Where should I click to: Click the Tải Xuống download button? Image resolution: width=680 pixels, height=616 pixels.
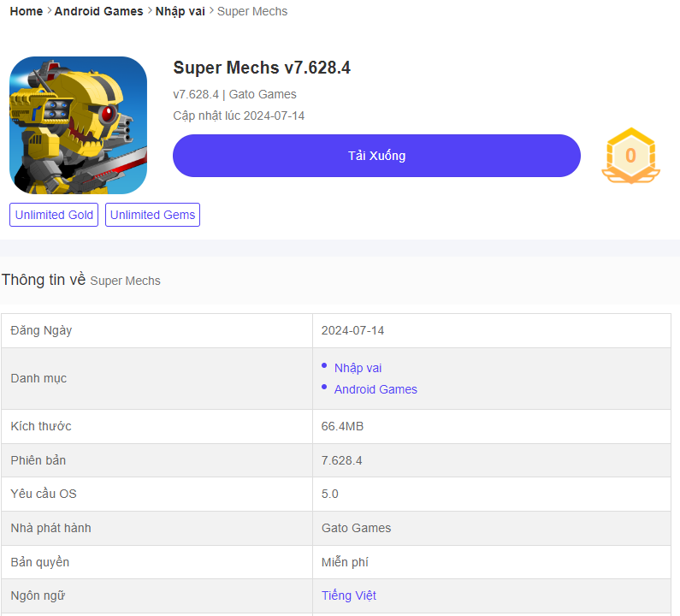coord(376,156)
